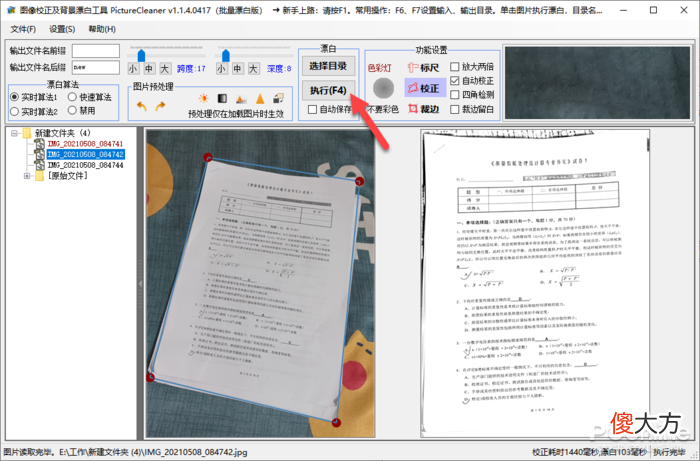Enable the 自动保存 auto-save checkbox

pyautogui.click(x=312, y=109)
